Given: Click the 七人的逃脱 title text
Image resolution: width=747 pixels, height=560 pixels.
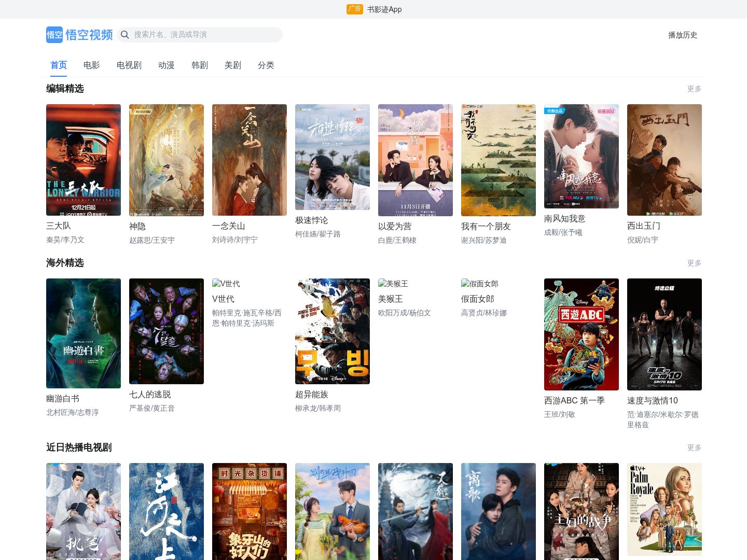Looking at the screenshot, I should coord(150,394).
